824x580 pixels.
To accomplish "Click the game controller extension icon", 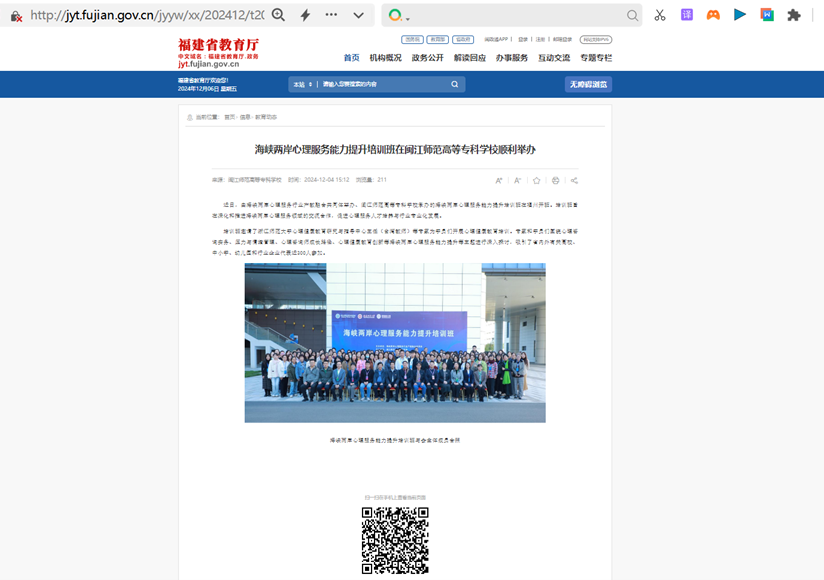I will tap(713, 15).
